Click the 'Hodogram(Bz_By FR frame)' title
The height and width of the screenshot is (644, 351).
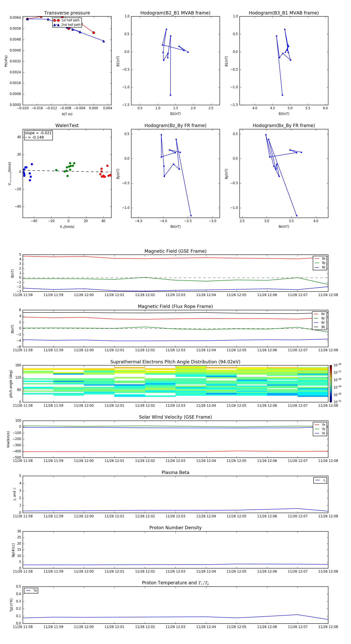(x=175, y=125)
